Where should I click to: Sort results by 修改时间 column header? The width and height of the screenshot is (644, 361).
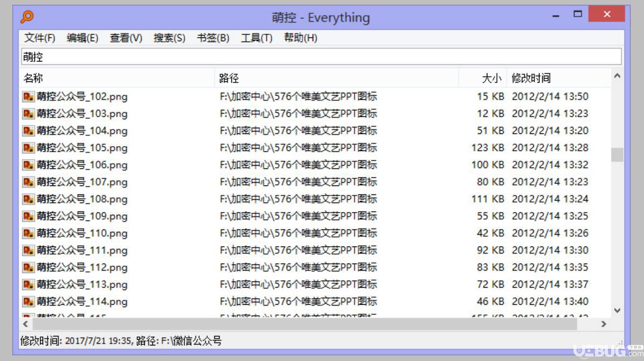[x=559, y=78]
